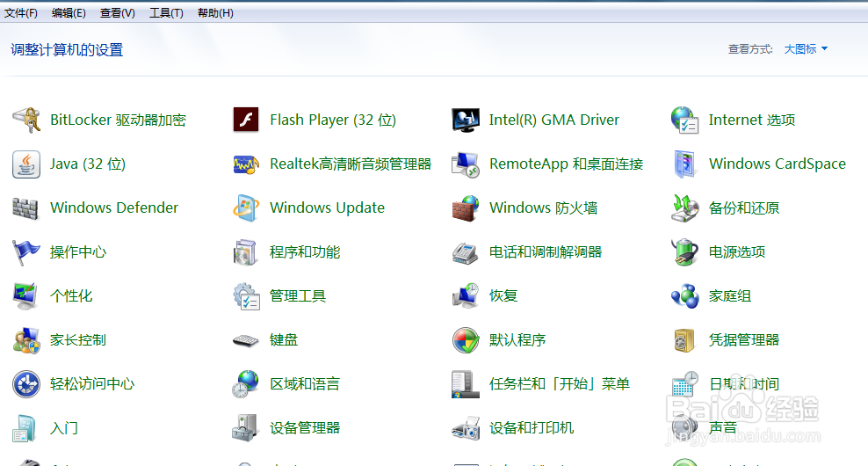Open the Windows Defender brick wall icon

point(25,208)
